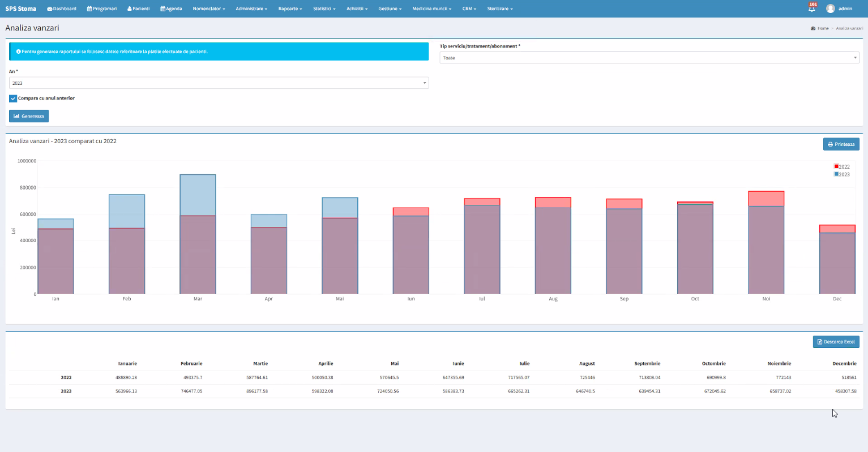Open the Statistici menu
The width and height of the screenshot is (868, 452).
324,9
